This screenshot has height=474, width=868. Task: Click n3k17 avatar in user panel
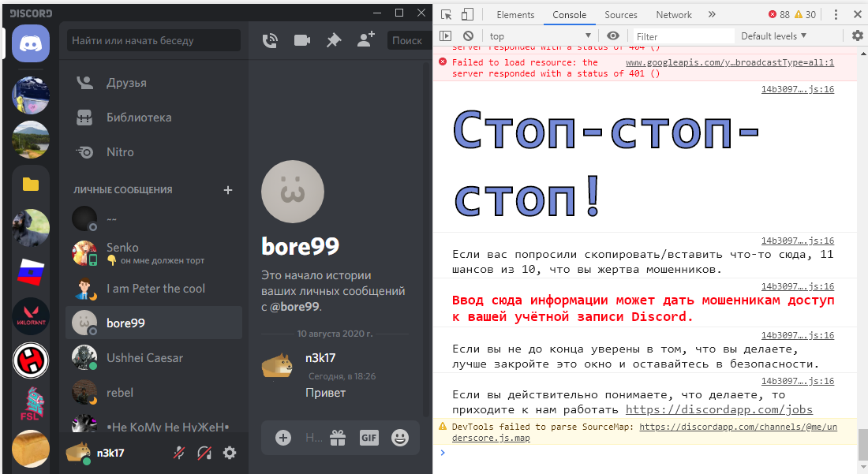click(x=78, y=453)
